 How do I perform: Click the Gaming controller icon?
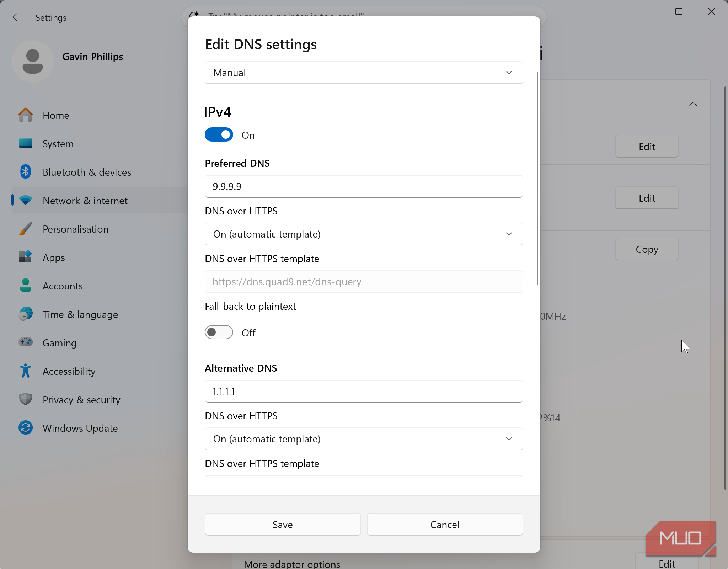25,342
